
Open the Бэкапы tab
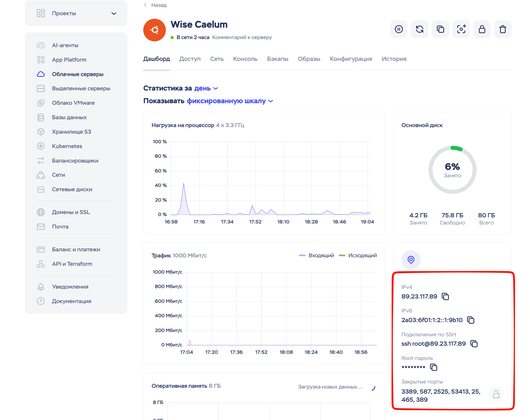click(277, 59)
